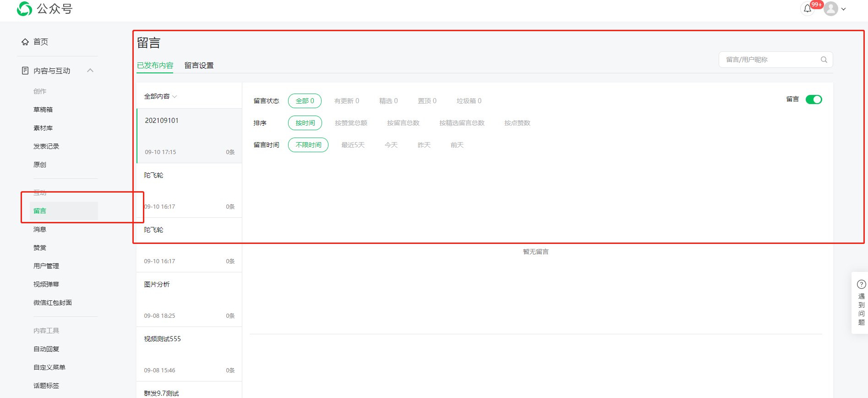Image resolution: width=868 pixels, height=398 pixels.
Task: Open 视频弹幕 in the sidebar
Action: pyautogui.click(x=46, y=284)
